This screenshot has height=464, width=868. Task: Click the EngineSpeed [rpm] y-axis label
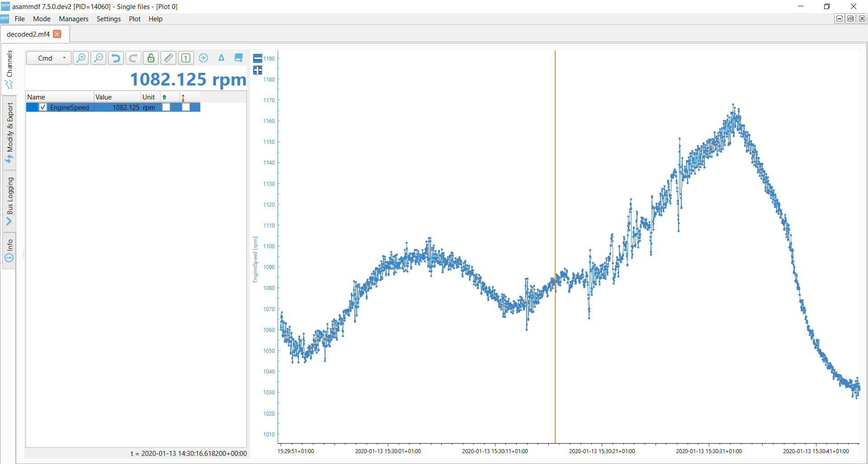[255, 260]
